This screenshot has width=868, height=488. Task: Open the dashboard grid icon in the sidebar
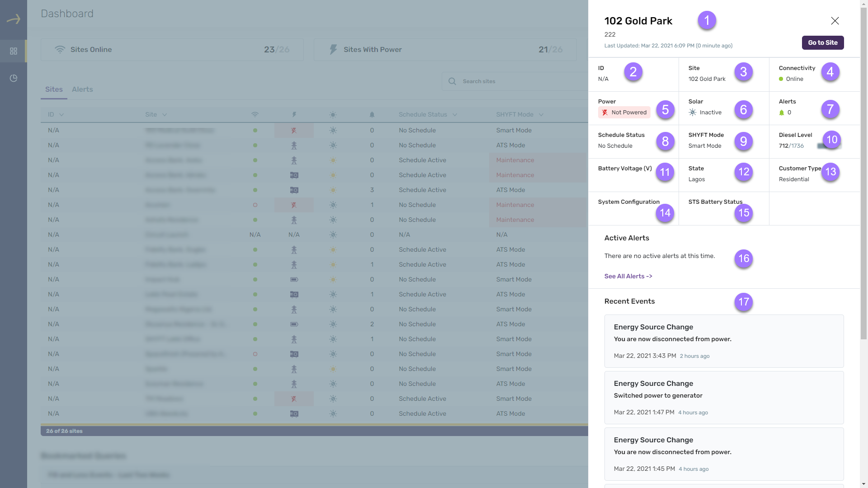point(14,51)
